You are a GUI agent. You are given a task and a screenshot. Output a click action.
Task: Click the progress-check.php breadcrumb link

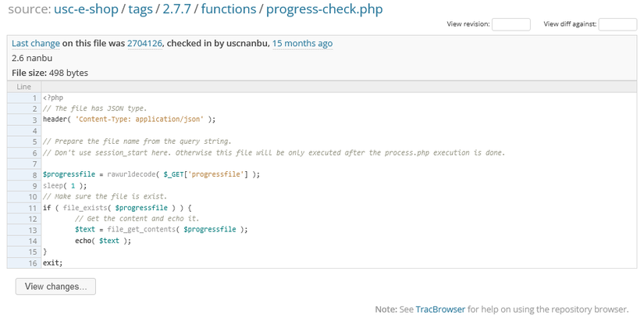[325, 9]
